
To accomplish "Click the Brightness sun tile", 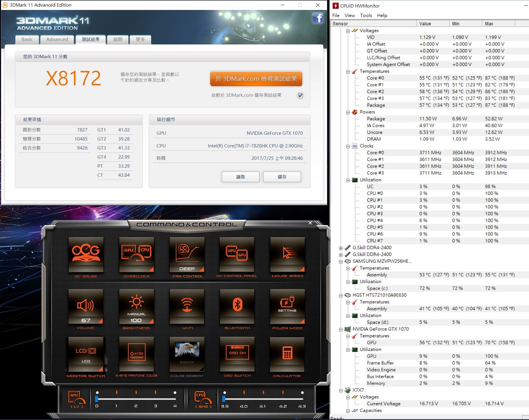I will (137, 307).
